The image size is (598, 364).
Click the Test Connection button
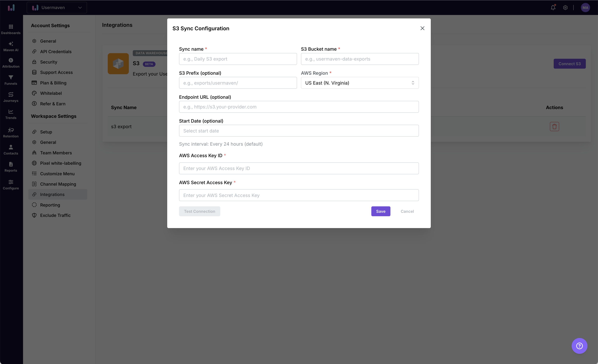[199, 211]
